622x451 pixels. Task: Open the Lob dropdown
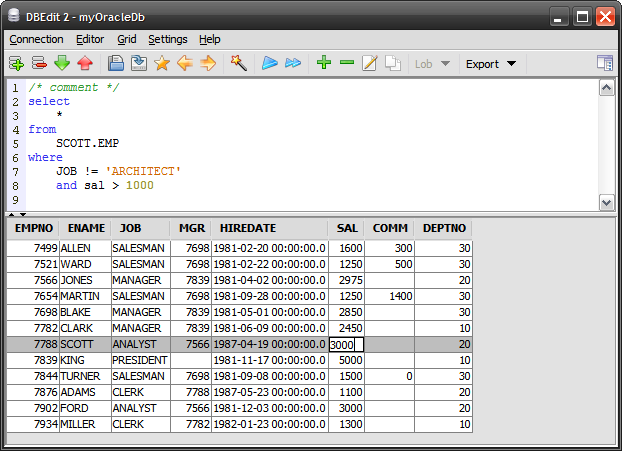point(432,63)
